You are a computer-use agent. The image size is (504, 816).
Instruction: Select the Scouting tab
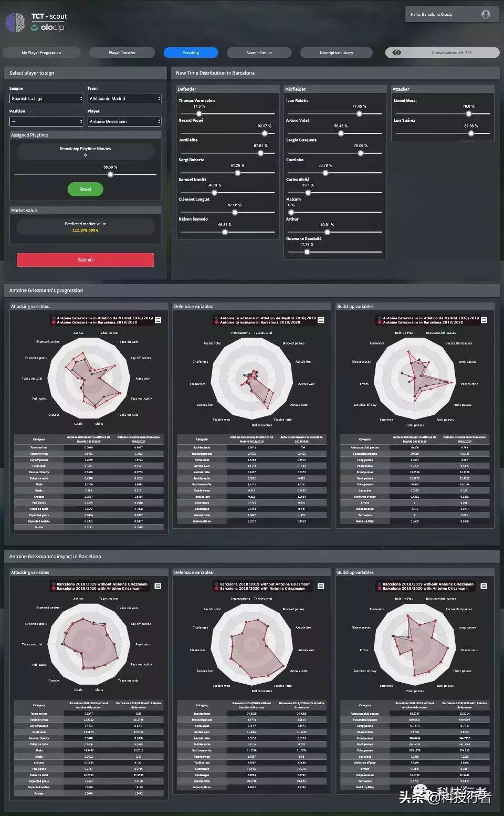coord(191,53)
